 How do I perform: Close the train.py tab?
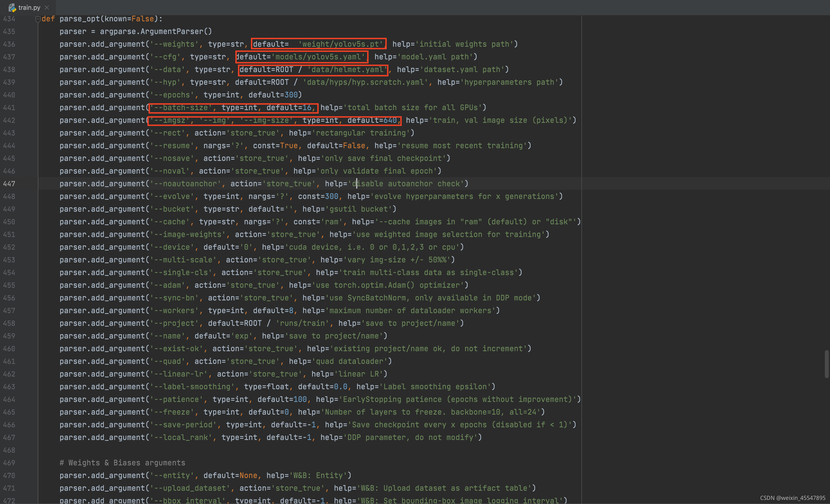47,7
